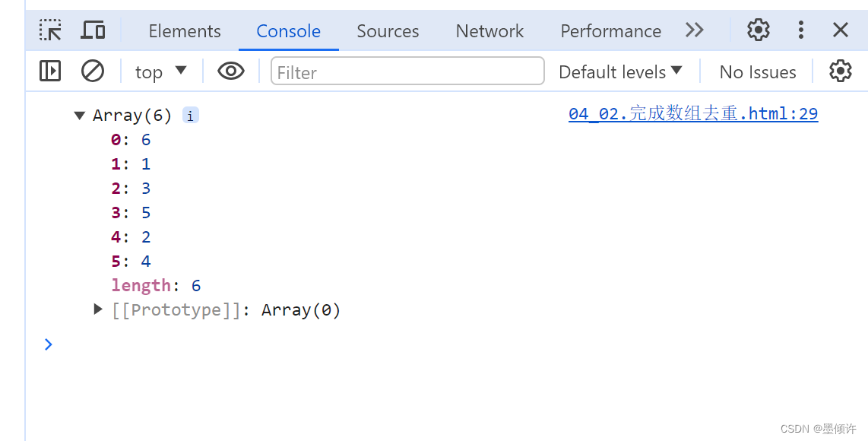Clear the console output
The image size is (868, 441).
[x=93, y=71]
